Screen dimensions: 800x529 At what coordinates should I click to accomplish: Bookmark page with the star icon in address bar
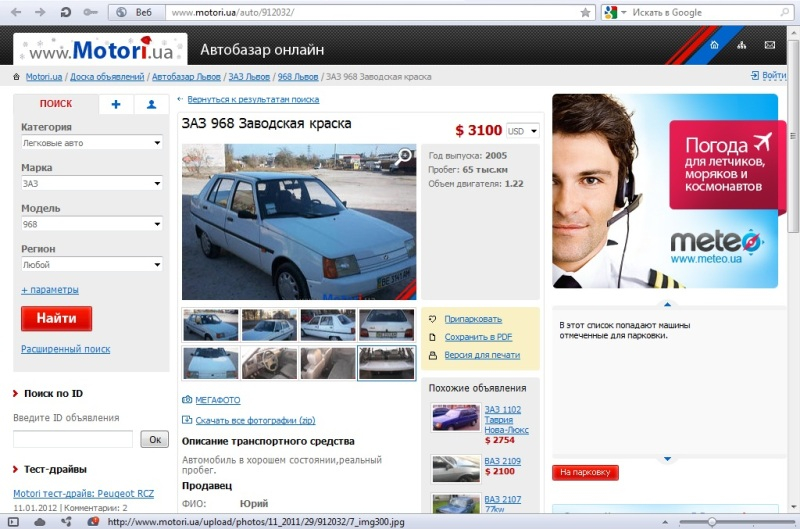585,13
